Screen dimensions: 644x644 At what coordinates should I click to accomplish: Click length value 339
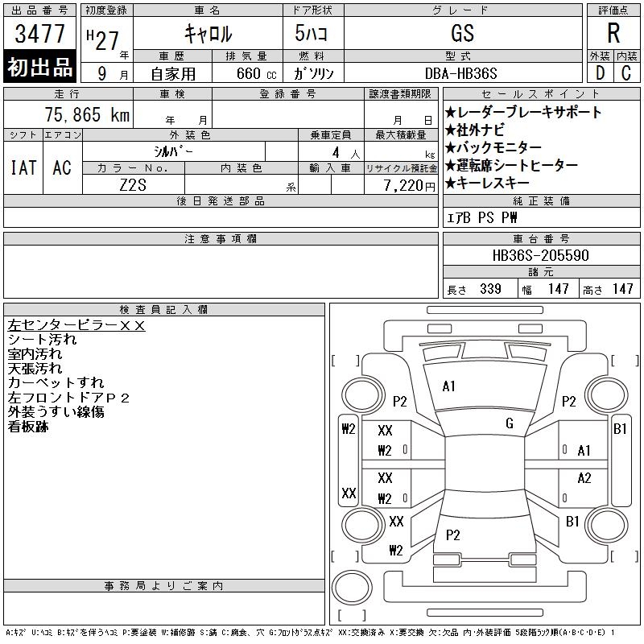tap(490, 289)
